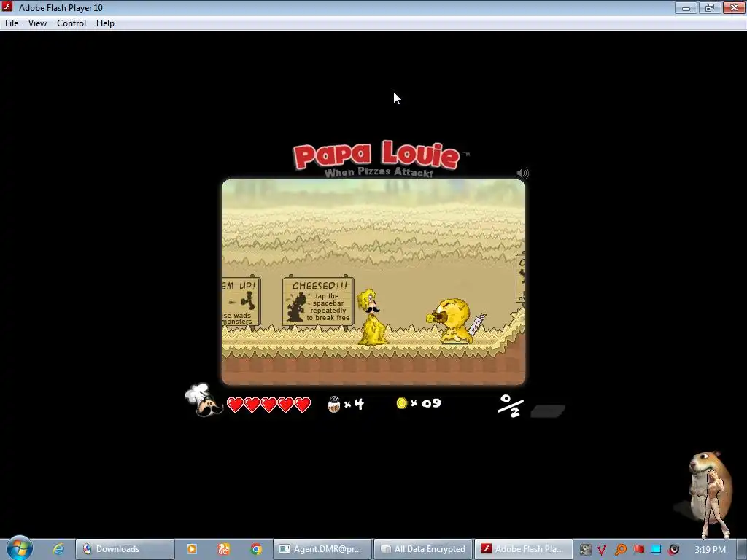The image size is (747, 560).
Task: Click the Adobe Flash icon in title bar
Action: pyautogui.click(x=7, y=7)
